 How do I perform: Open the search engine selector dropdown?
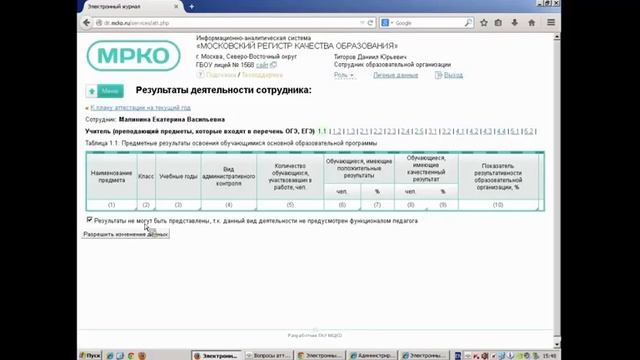pos(387,23)
